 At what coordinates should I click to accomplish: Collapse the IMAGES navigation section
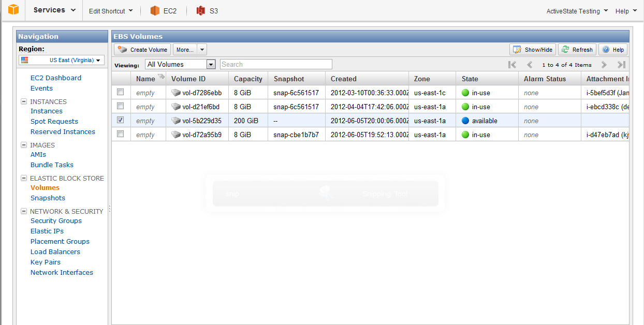(x=24, y=145)
